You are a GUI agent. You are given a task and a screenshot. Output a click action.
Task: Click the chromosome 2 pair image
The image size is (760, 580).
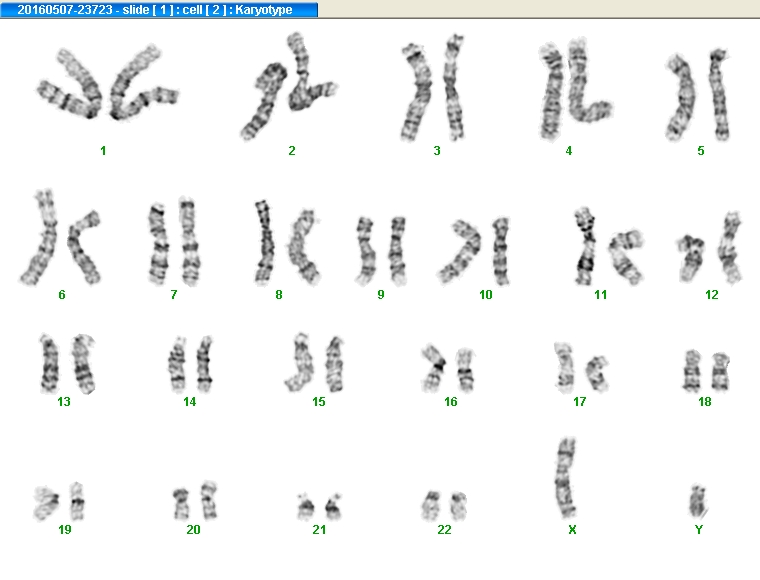click(289, 86)
